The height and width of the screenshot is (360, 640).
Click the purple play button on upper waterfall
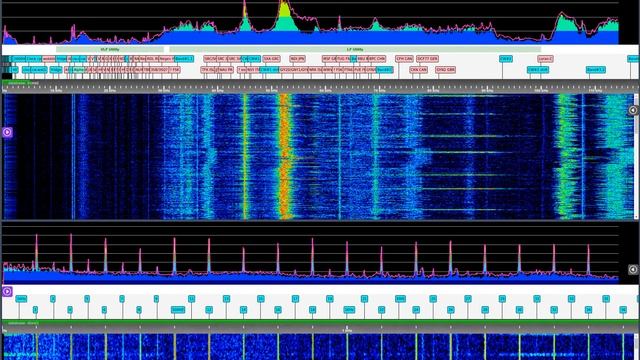point(7,132)
